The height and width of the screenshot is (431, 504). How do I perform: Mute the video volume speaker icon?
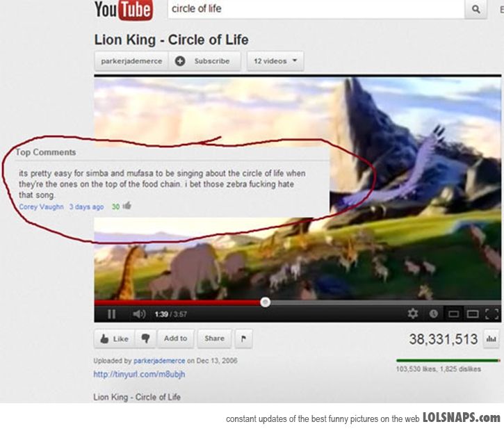tap(139, 314)
